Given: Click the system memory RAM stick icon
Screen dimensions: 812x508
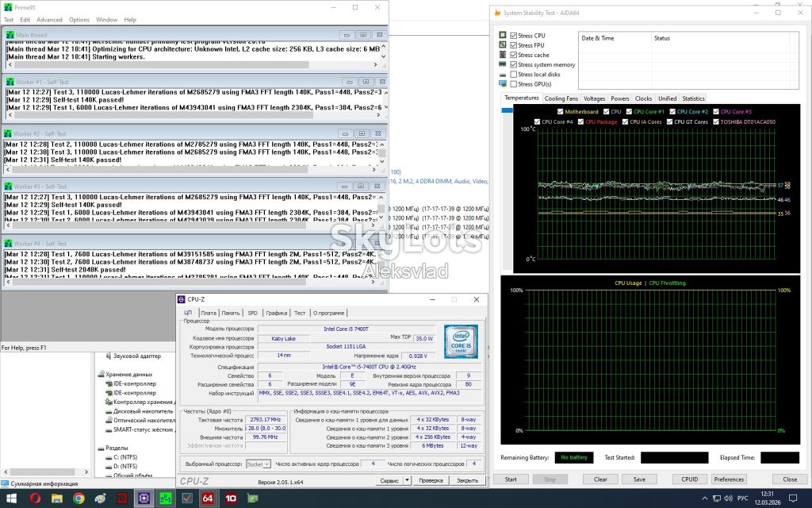Looking at the screenshot, I should point(502,64).
